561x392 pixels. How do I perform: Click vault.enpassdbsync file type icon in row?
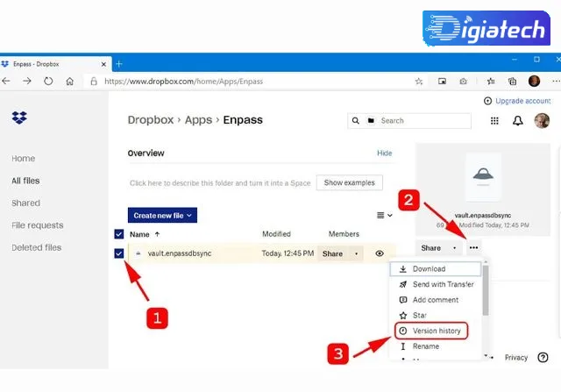pos(138,253)
